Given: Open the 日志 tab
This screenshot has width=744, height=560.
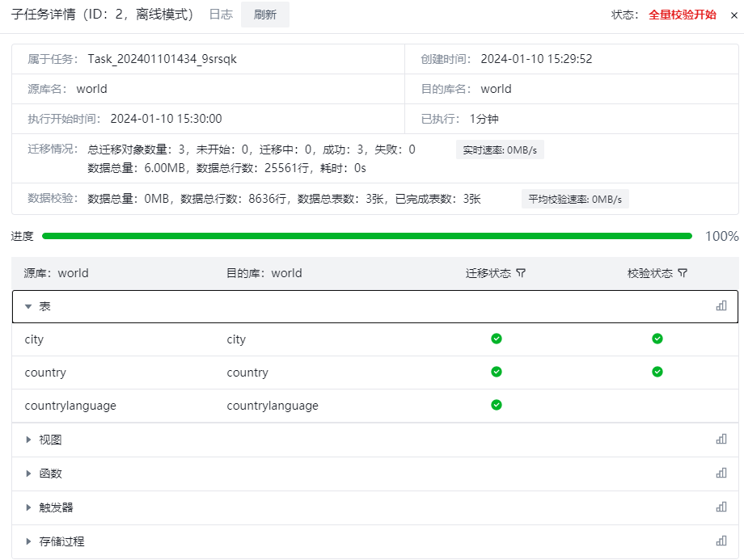Looking at the screenshot, I should click(220, 15).
